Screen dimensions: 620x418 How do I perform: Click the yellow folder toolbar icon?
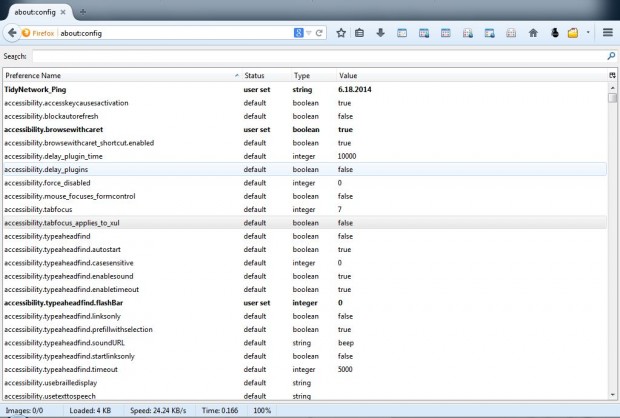point(573,33)
